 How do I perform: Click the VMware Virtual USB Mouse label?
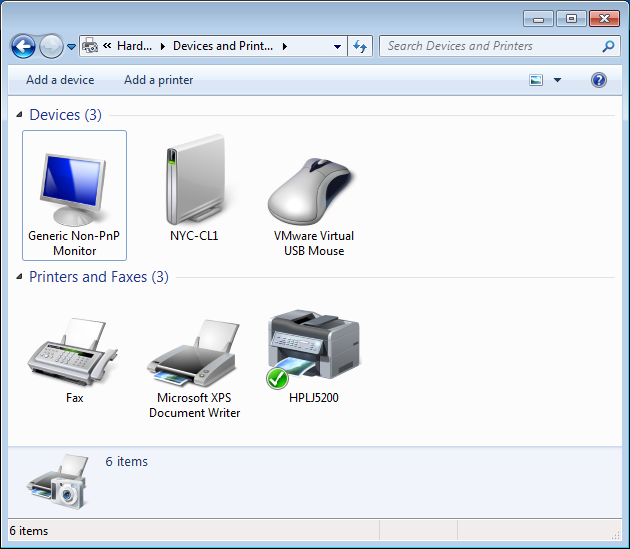314,243
